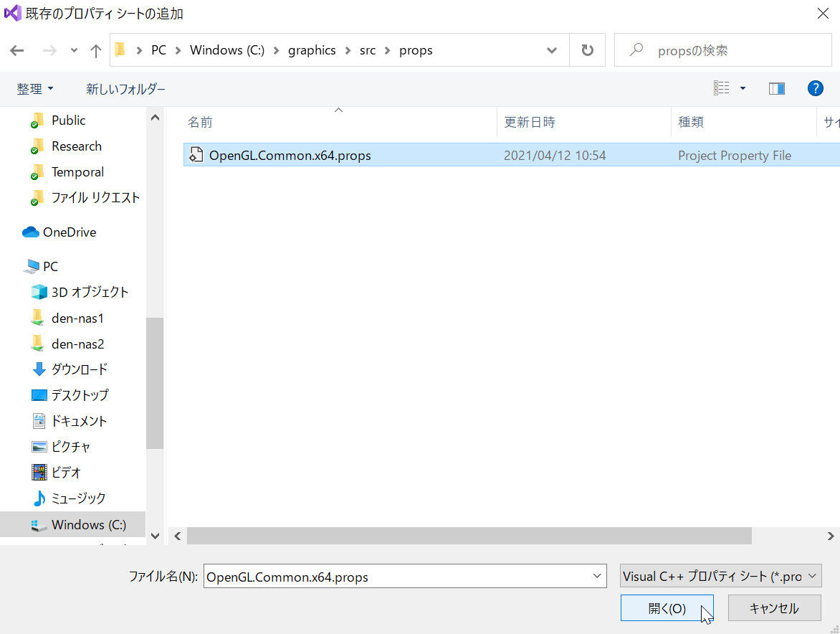Refresh the props folder listing
This screenshot has width=840, height=634.
[x=588, y=50]
